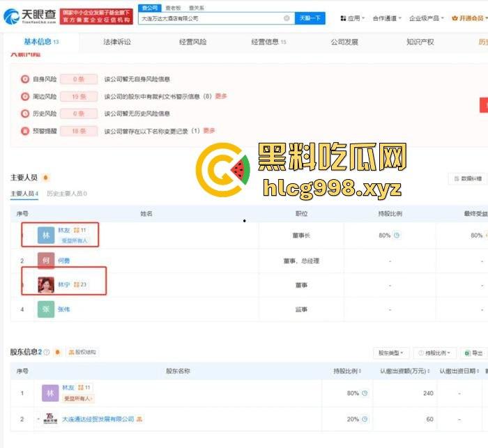Click orange badge icon beside 主要人员 heading
Image resolution: width=488 pixels, height=448 pixels.
click(46, 178)
